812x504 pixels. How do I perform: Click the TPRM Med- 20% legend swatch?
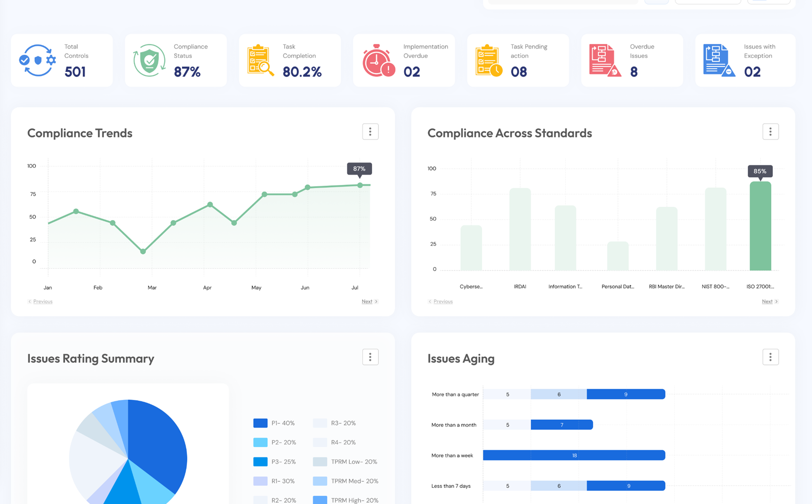coord(320,481)
